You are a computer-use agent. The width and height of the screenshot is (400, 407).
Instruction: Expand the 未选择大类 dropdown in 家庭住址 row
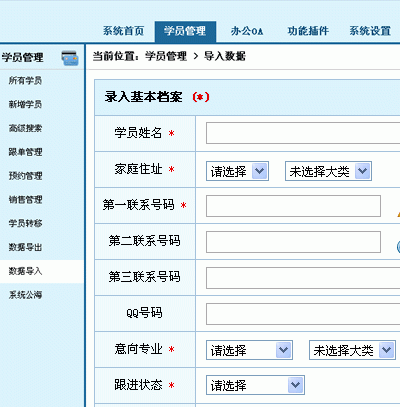328,171
